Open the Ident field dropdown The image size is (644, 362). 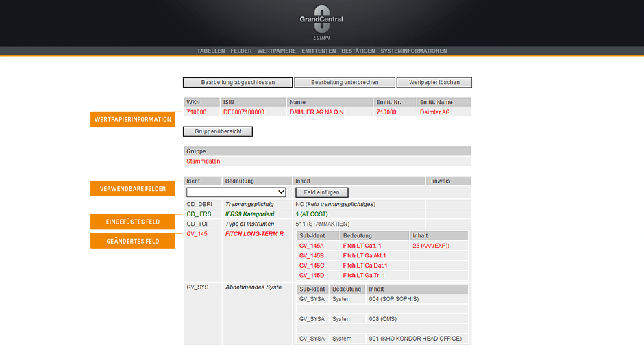[236, 192]
